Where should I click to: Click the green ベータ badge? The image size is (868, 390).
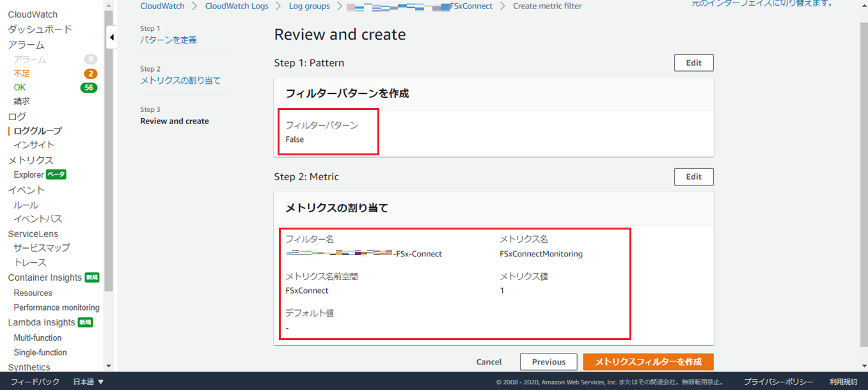pyautogui.click(x=56, y=175)
